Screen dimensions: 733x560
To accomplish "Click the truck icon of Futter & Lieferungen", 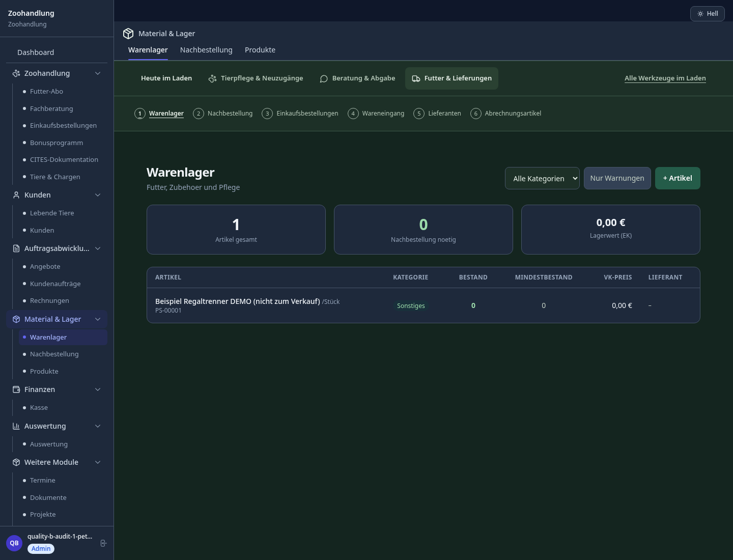I will coord(416,78).
